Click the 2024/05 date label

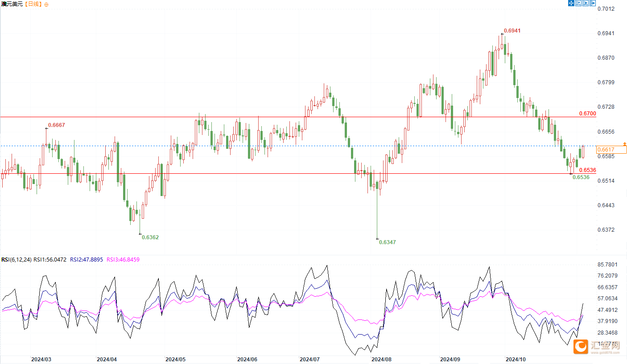point(176,359)
